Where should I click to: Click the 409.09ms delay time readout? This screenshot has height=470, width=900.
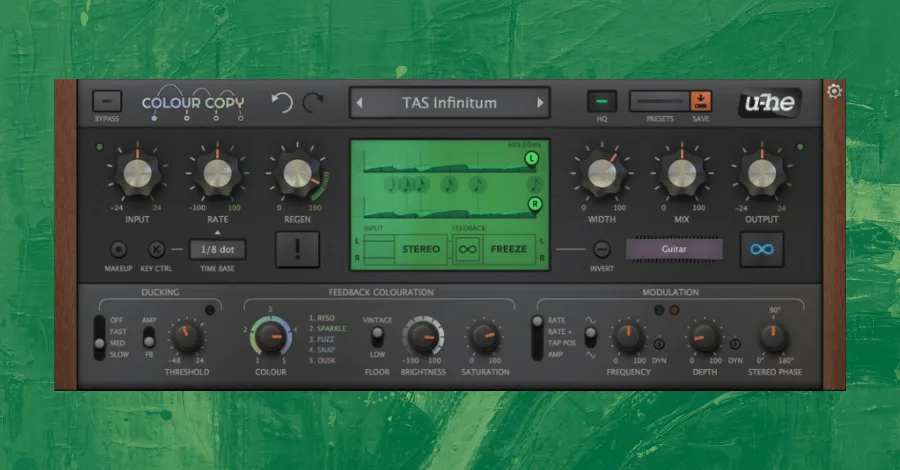click(x=524, y=145)
